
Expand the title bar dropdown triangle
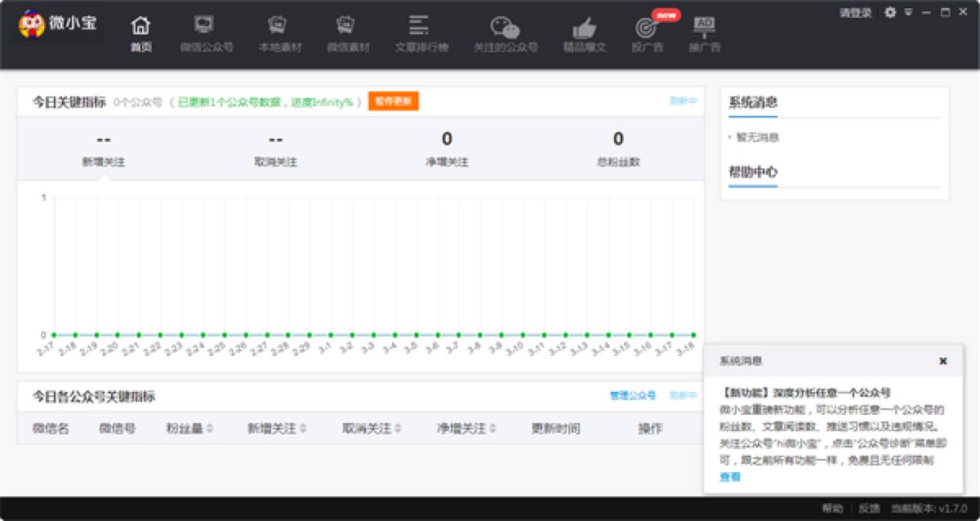(x=908, y=13)
